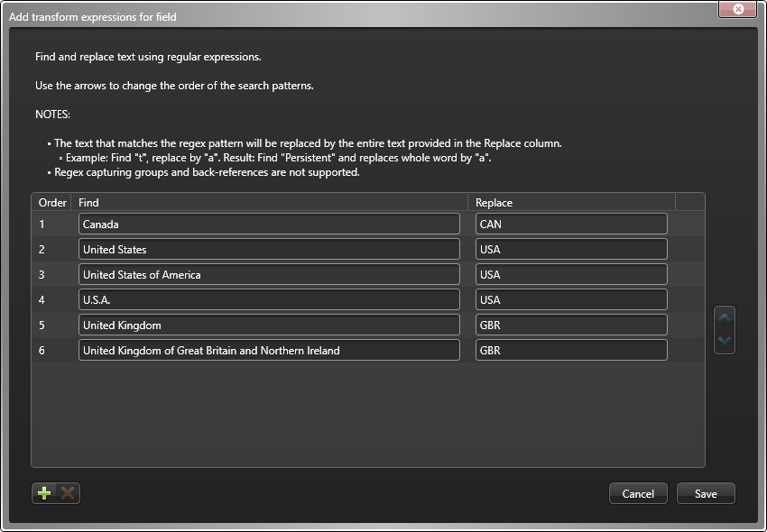Select the delete expression X icon
The width and height of the screenshot is (767, 532).
point(67,493)
